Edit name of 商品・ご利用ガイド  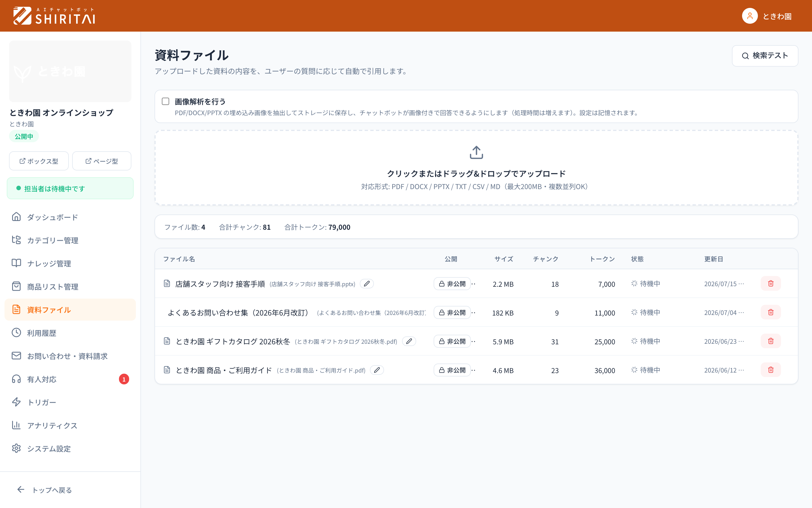click(377, 370)
